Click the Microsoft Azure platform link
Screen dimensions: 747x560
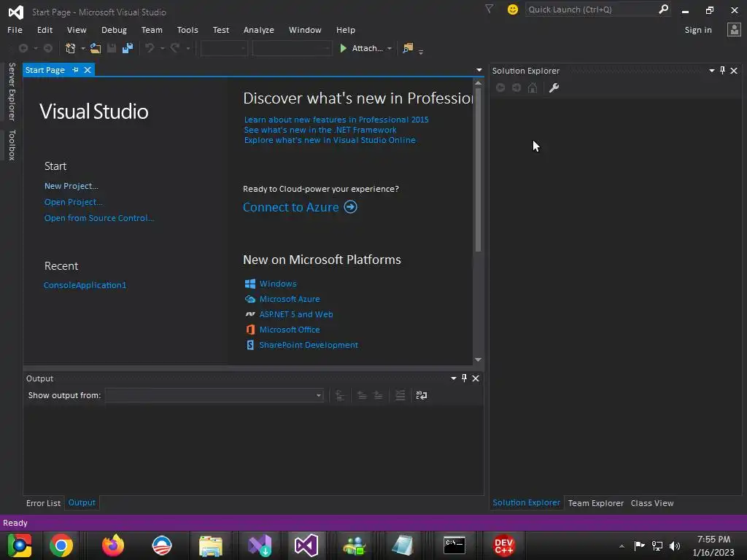point(290,299)
